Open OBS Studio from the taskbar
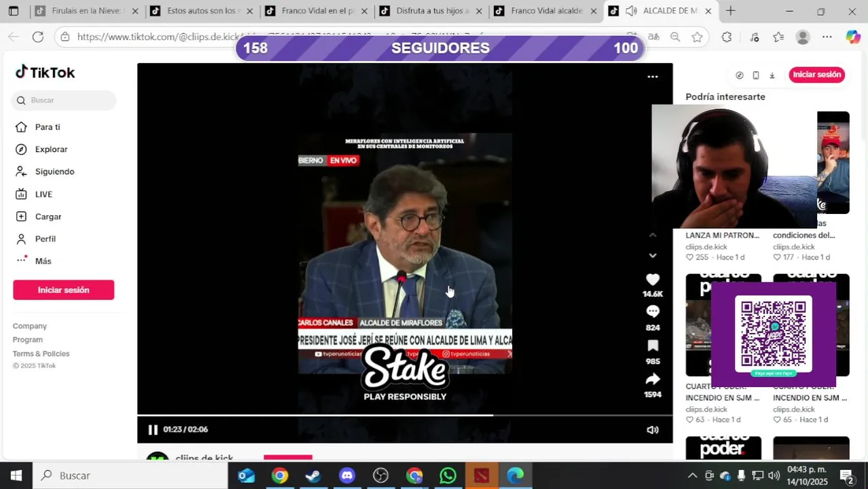 point(380,475)
